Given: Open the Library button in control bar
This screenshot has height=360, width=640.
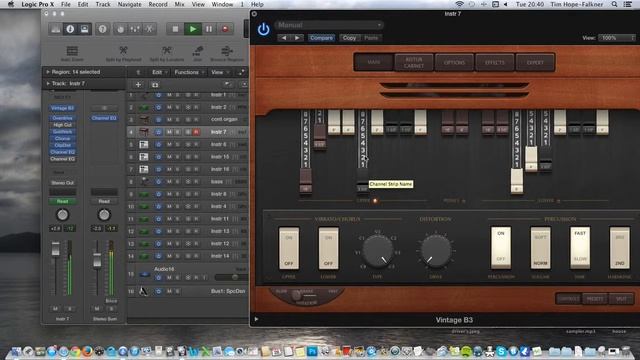Looking at the screenshot, I should tap(56, 29).
